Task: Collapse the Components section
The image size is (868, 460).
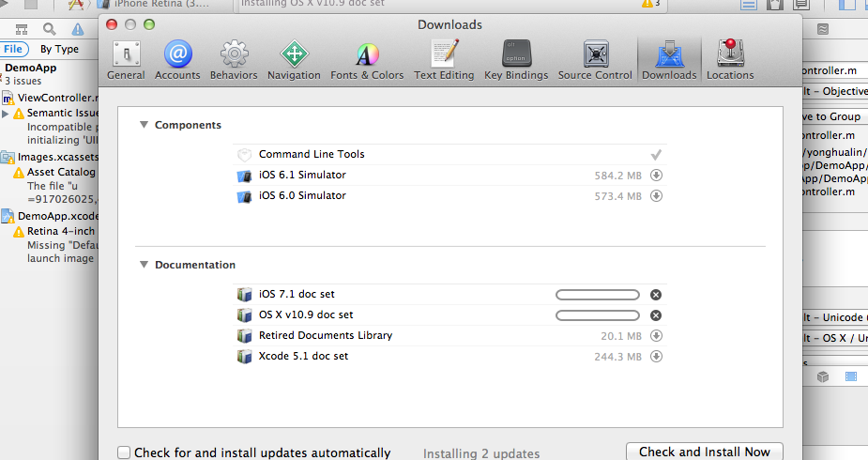Action: pos(144,125)
